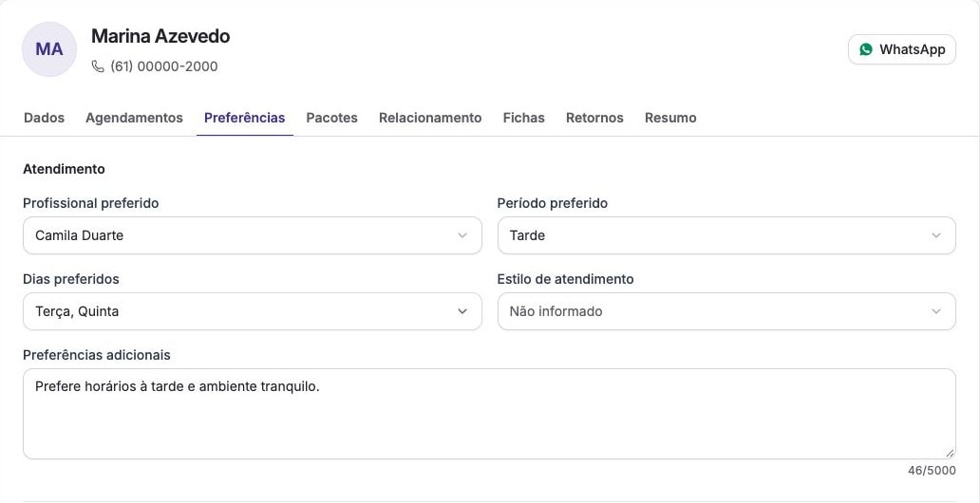The width and height of the screenshot is (980, 503).
Task: Click the Preferências adicionais label
Action: 97,355
